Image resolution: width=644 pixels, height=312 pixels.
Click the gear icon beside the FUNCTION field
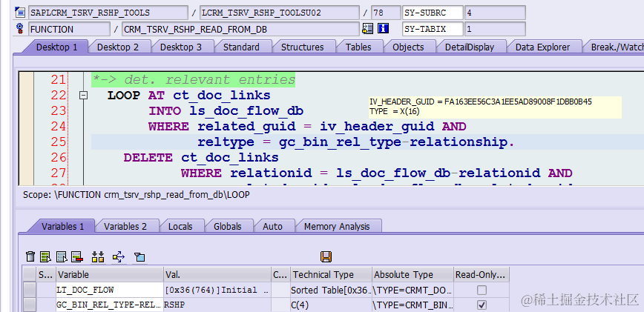point(20,29)
